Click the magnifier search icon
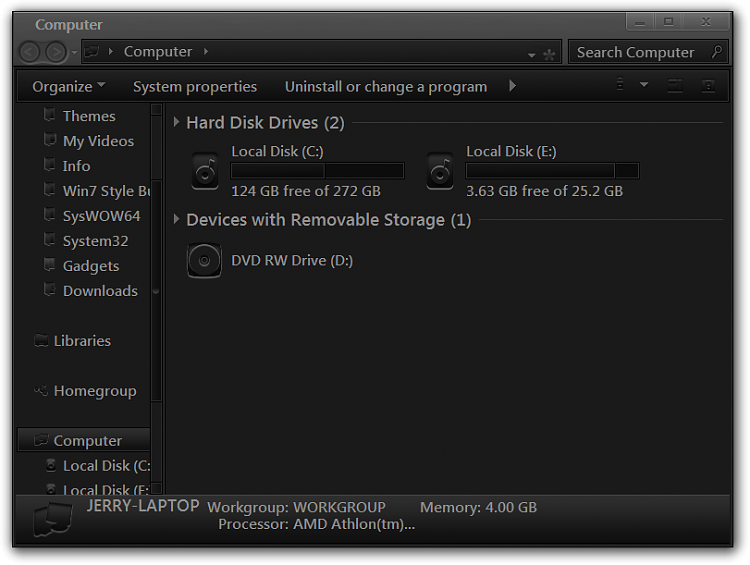This screenshot has width=750, height=565. coord(717,52)
